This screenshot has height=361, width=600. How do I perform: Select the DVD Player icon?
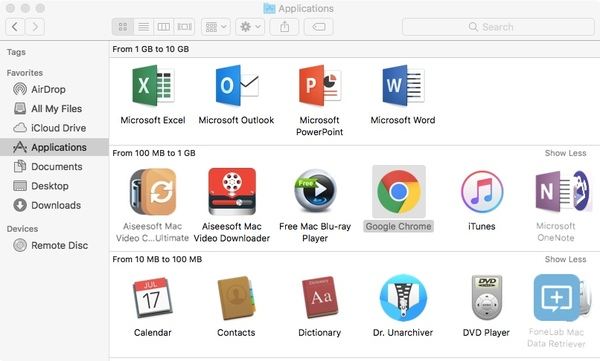486,297
